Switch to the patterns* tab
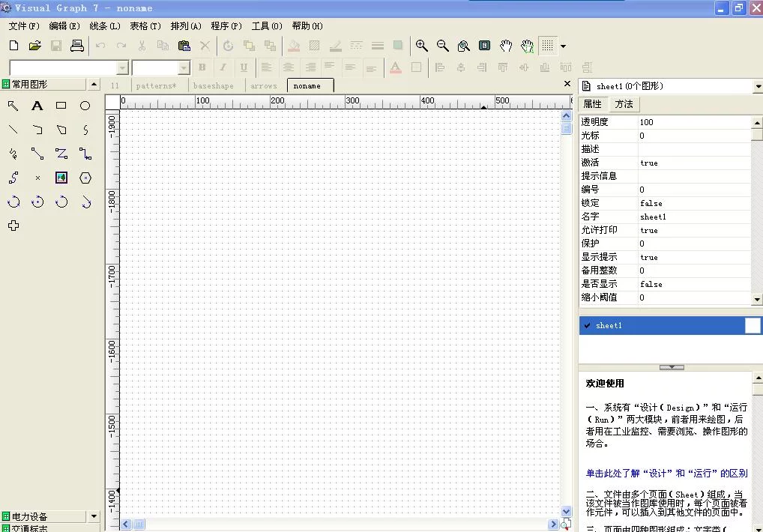The image size is (763, 532). point(156,86)
